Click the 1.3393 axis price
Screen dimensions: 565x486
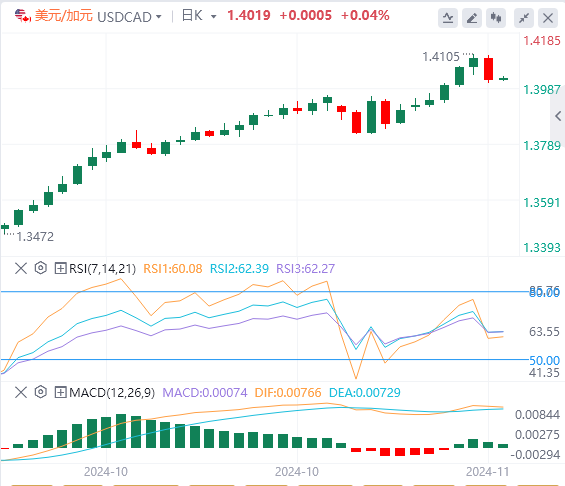(542, 248)
